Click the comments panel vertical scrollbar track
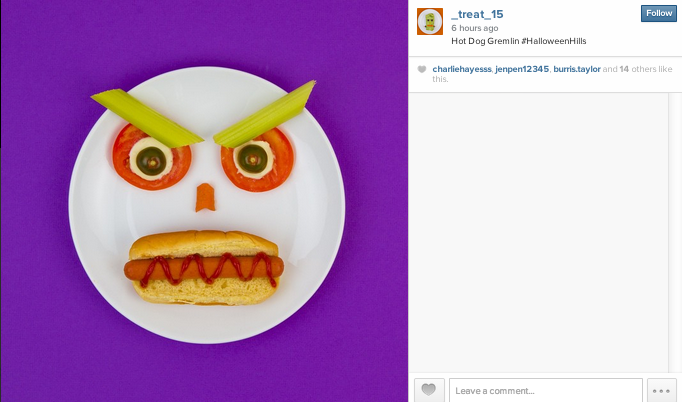The image size is (682, 402). tap(675, 232)
